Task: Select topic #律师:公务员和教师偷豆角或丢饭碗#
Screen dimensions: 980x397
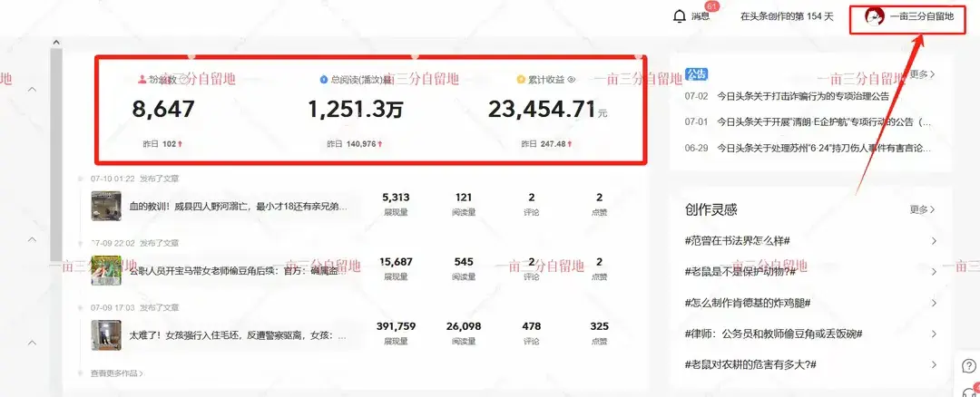Action: pos(774,334)
